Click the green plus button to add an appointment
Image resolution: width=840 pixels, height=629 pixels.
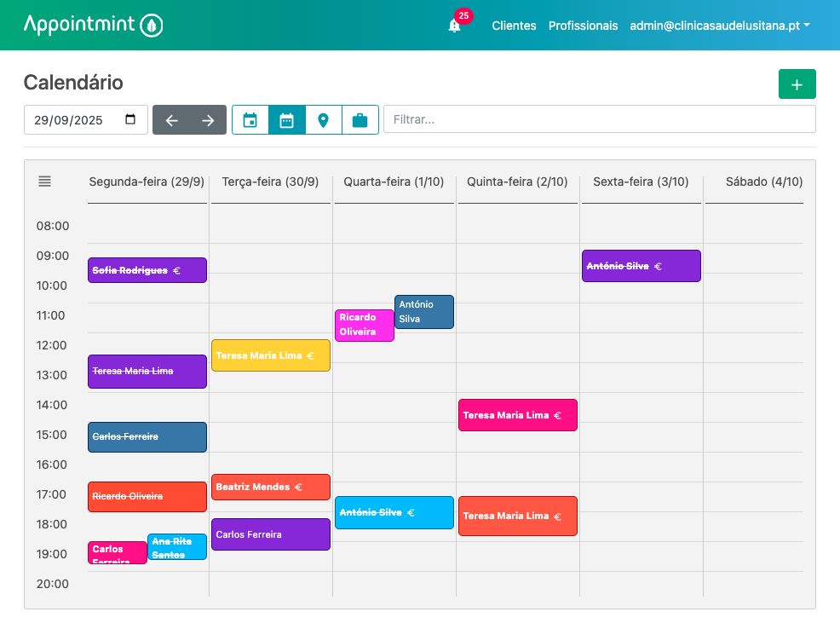coord(797,84)
